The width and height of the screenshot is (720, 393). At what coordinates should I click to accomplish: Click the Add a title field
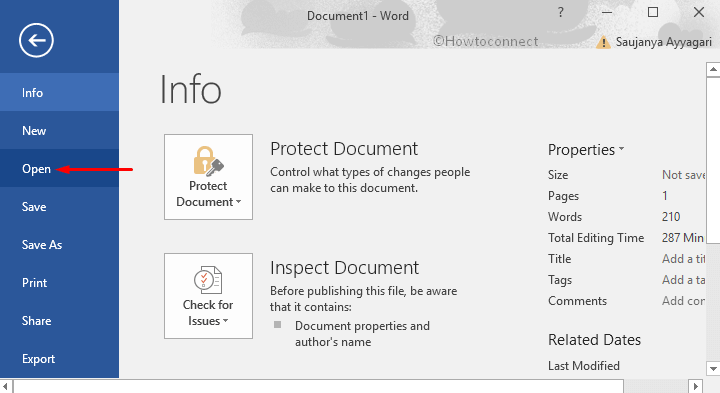pos(683,259)
